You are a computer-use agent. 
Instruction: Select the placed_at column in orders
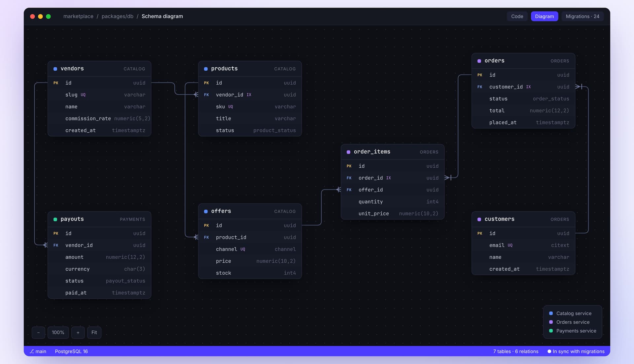523,122
